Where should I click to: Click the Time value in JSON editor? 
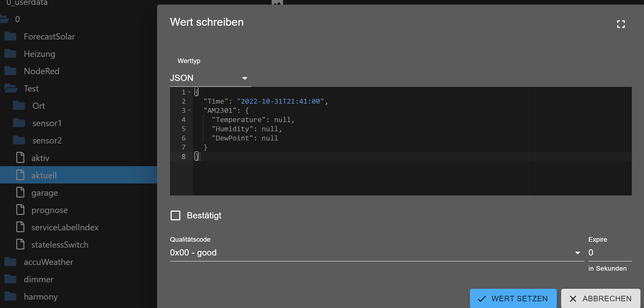[x=280, y=101]
